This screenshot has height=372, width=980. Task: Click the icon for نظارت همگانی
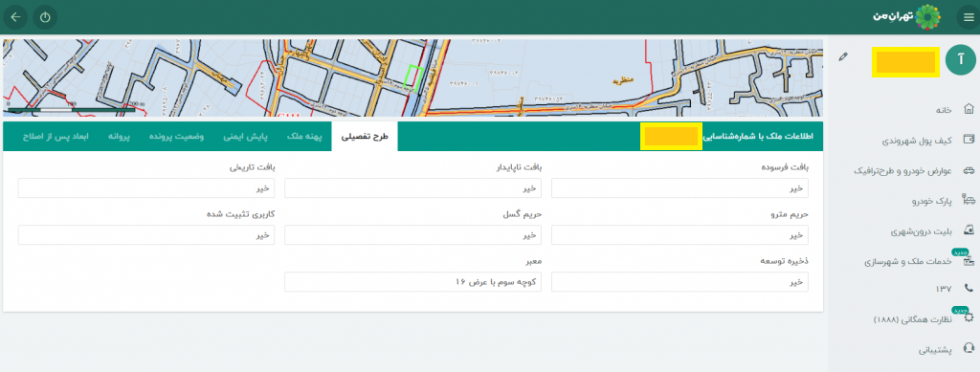point(969,317)
